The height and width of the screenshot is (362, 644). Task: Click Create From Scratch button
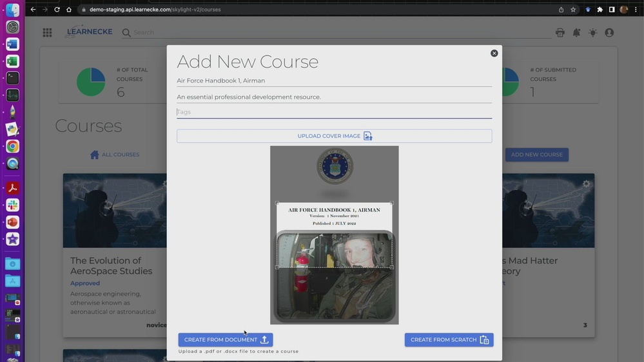[449, 340]
